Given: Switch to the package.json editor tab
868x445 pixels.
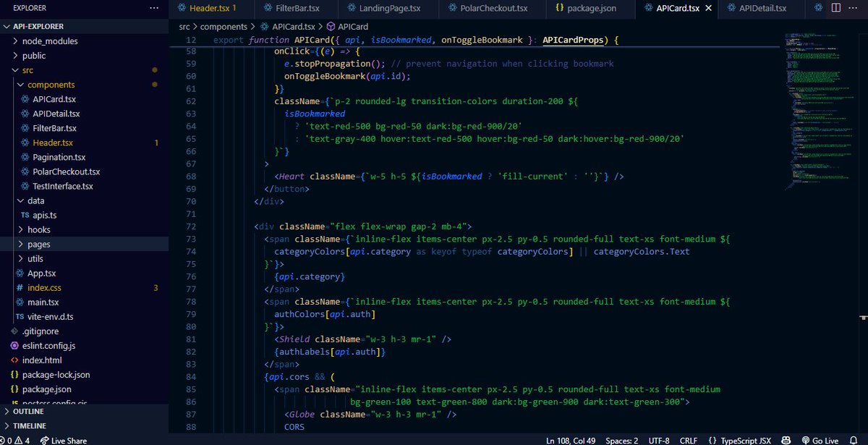Looking at the screenshot, I should click(x=592, y=8).
